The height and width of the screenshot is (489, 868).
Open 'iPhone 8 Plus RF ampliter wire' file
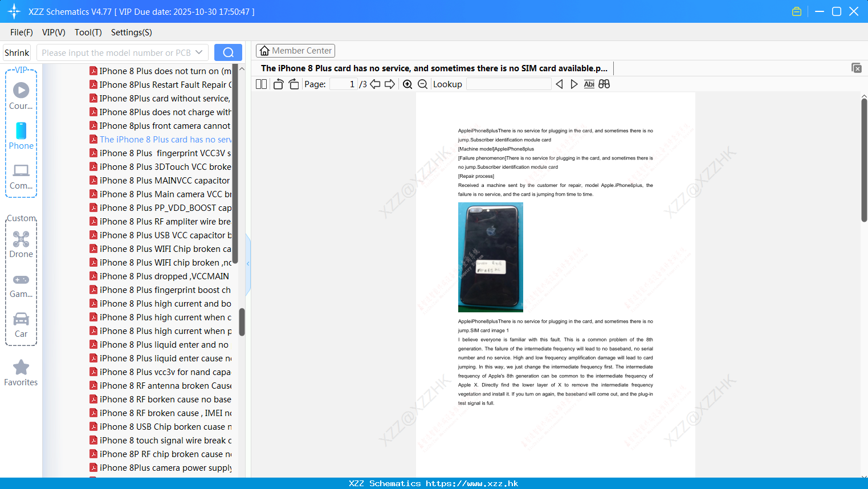click(x=161, y=222)
